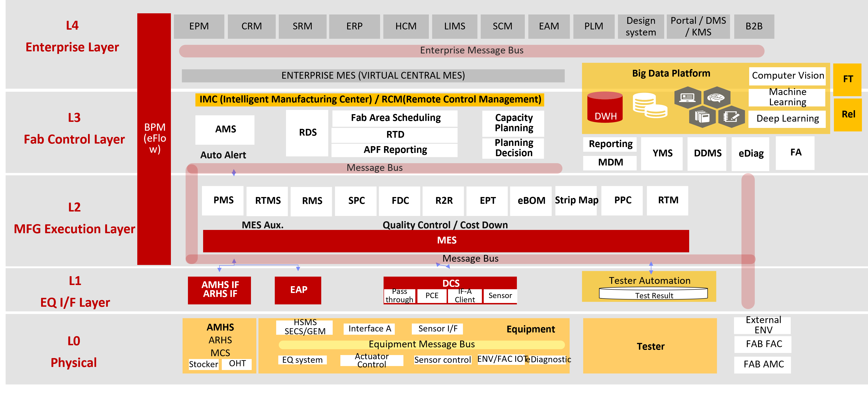Select the Deep Learning box
This screenshot has width=868, height=398.
coord(787,119)
